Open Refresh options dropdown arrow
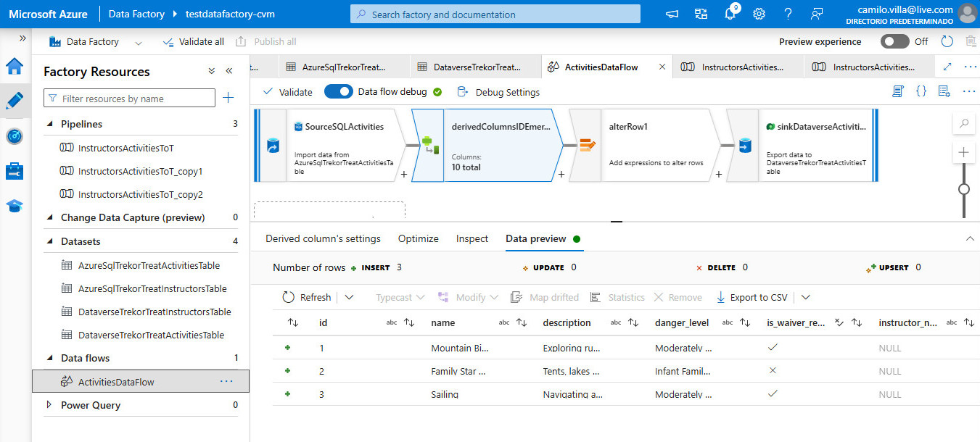This screenshot has width=980, height=442. tap(349, 297)
